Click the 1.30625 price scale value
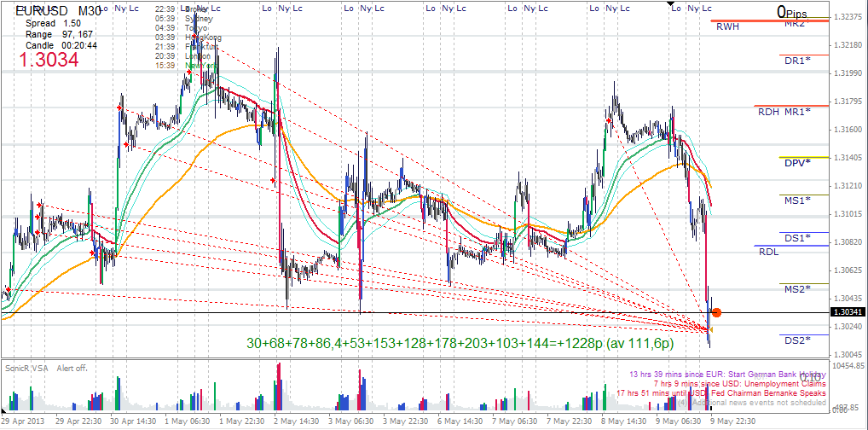 pos(850,270)
